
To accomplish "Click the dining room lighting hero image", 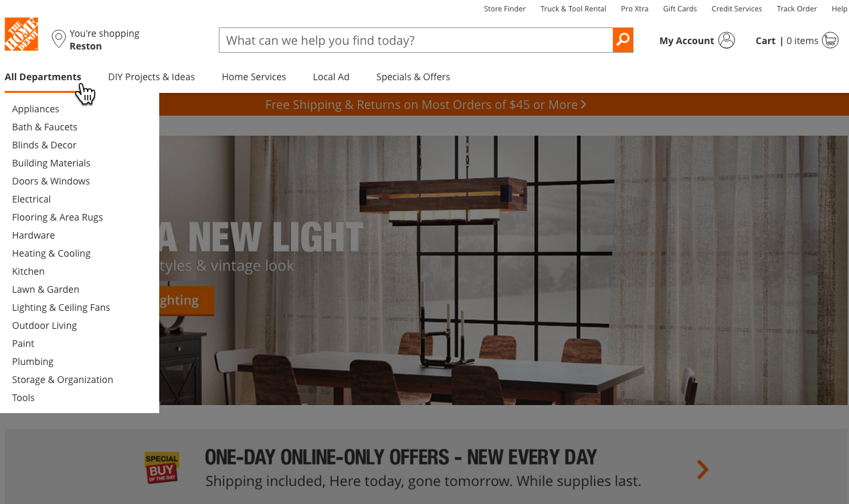I will pos(503,270).
